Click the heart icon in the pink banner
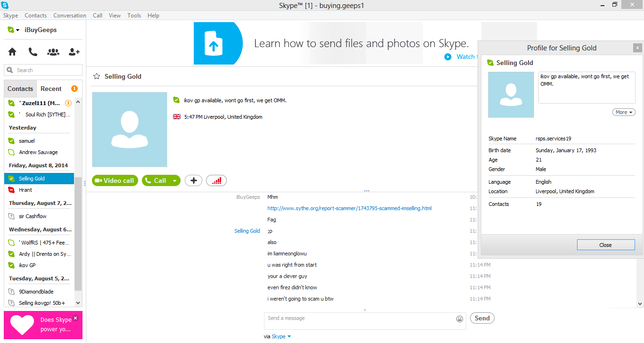Image resolution: width=644 pixels, height=343 pixels. coord(22,324)
